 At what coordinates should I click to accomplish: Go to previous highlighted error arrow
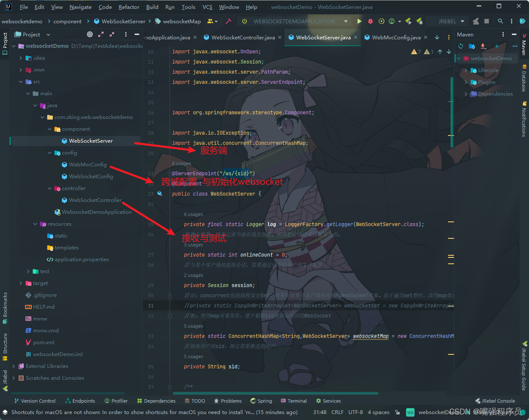click(x=440, y=52)
